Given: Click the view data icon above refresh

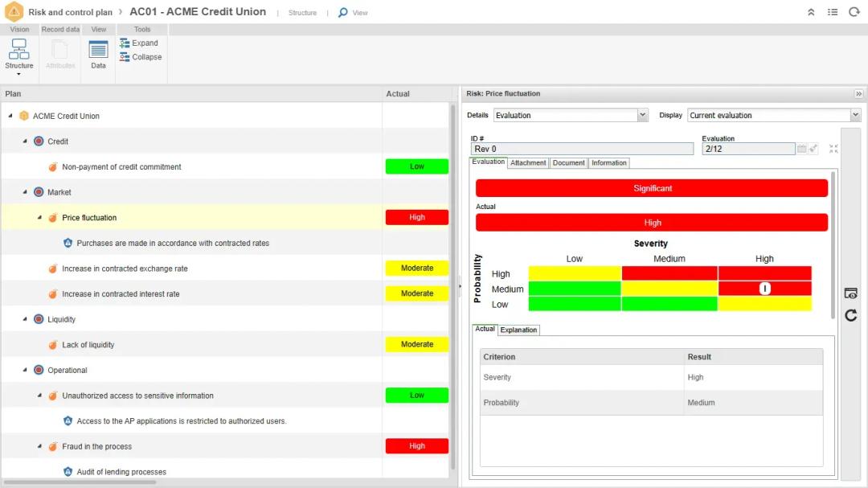Looking at the screenshot, I should [x=851, y=293].
